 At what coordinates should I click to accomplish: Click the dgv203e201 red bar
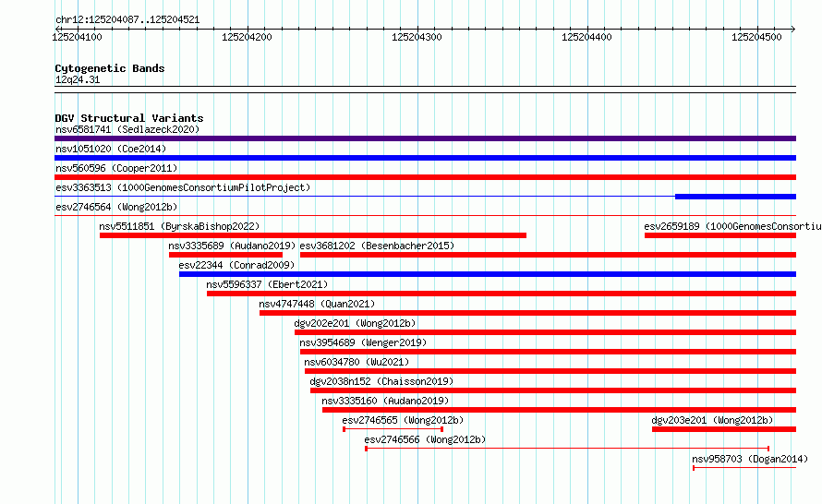724,429
